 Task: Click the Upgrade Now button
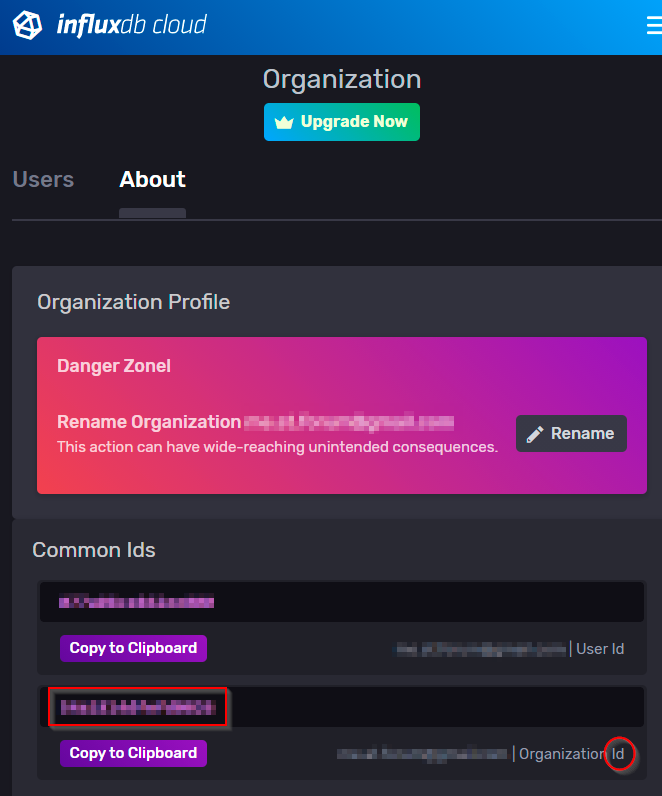pyautogui.click(x=342, y=122)
